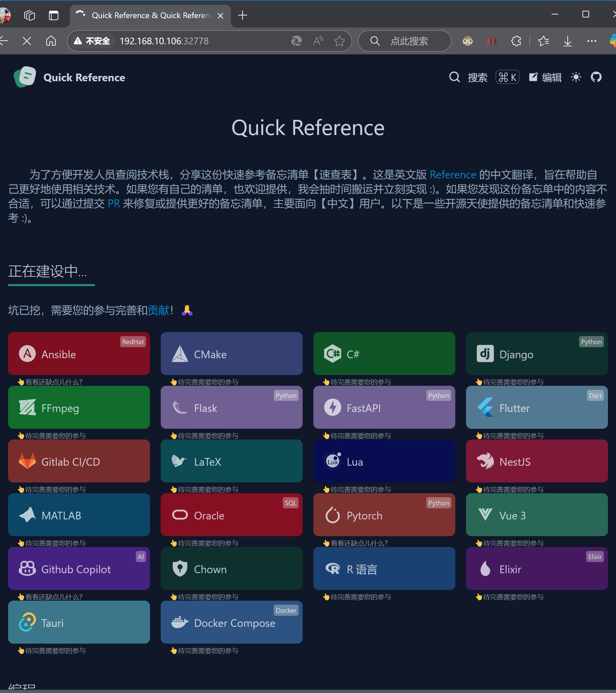Toggle read aloud icon in address bar
This screenshot has height=693, width=616.
pyautogui.click(x=318, y=41)
